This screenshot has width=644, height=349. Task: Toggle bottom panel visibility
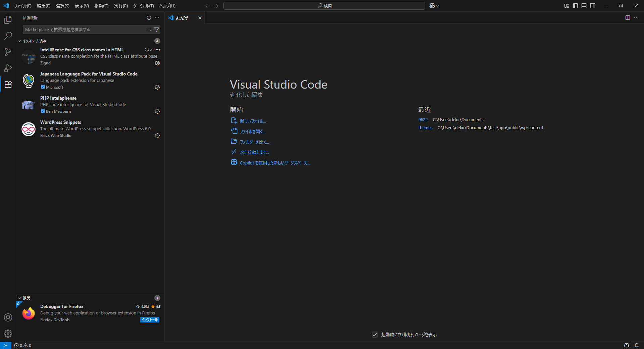point(584,6)
